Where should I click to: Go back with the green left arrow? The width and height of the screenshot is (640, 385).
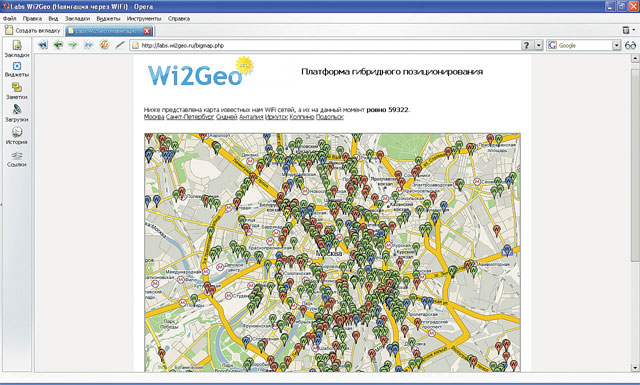[x=58, y=45]
